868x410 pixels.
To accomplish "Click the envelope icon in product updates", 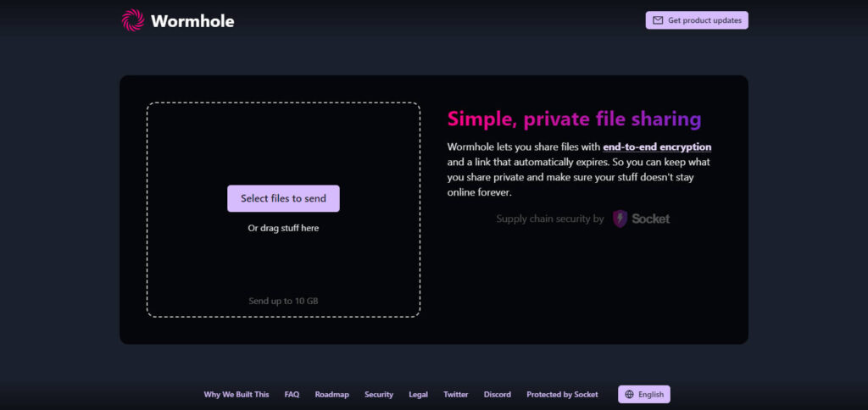I will (x=658, y=20).
